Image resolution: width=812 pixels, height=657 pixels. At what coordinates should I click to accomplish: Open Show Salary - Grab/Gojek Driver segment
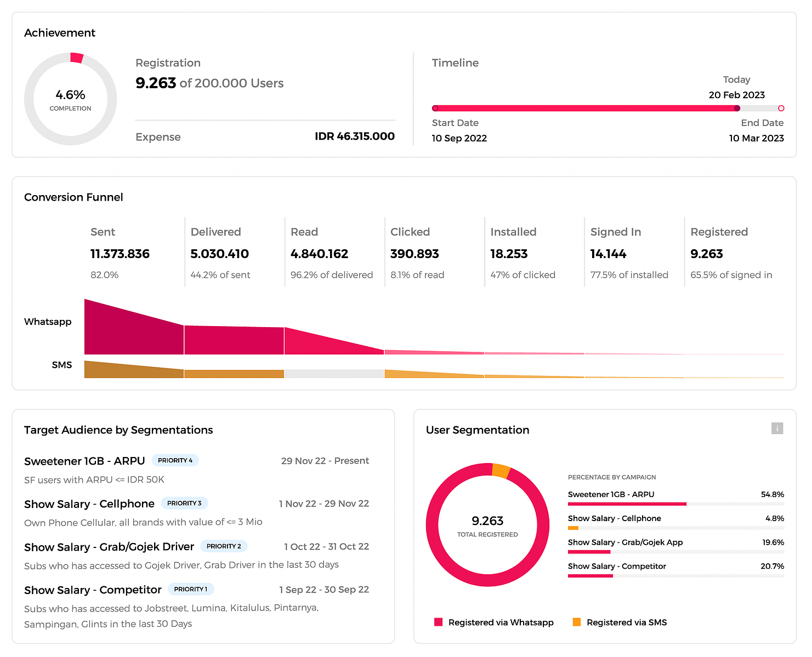coord(109,547)
